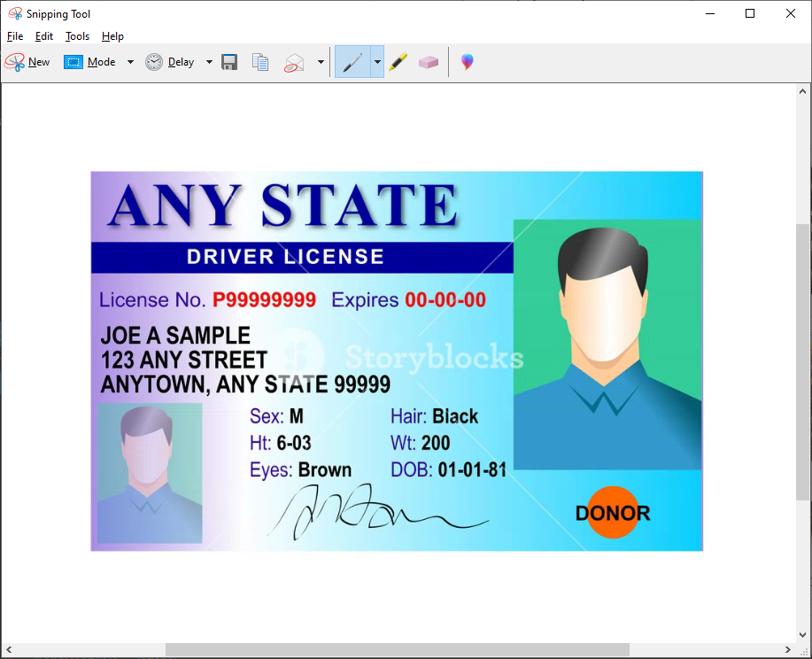Expand the Delay dropdown arrow

pyautogui.click(x=209, y=62)
